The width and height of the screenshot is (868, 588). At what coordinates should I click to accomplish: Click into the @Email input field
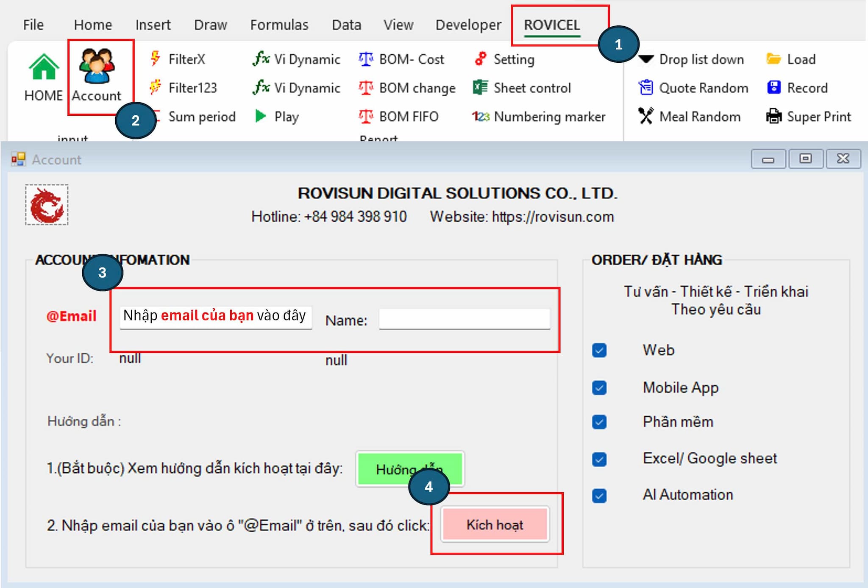[215, 317]
